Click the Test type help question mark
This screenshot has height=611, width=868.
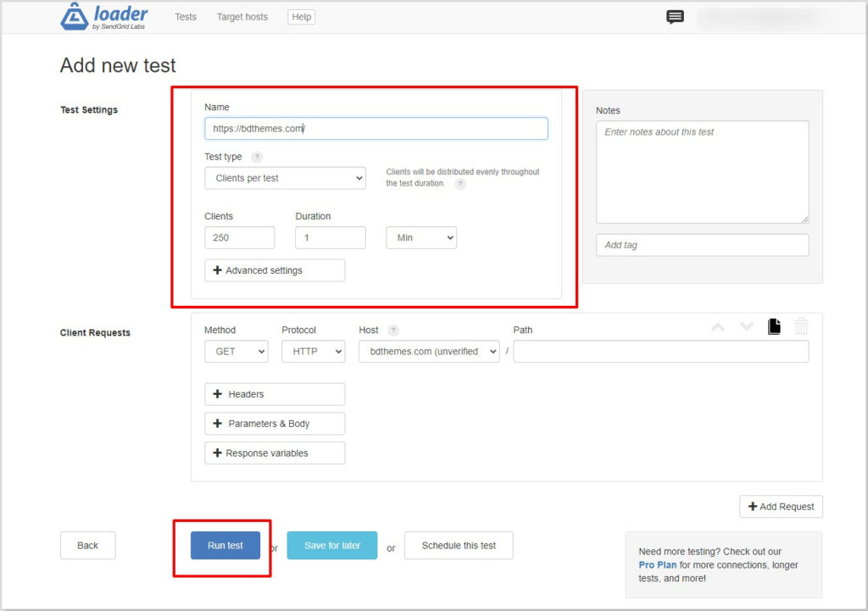(256, 157)
